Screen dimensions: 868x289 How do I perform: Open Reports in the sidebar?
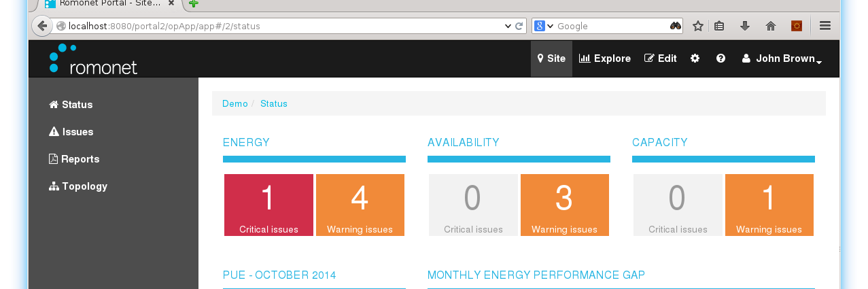(x=74, y=159)
